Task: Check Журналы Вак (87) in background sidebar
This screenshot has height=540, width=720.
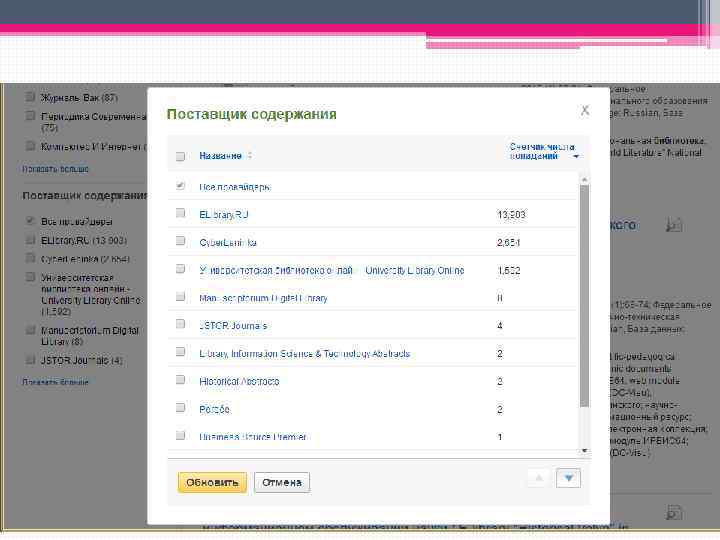Action: coord(30,97)
